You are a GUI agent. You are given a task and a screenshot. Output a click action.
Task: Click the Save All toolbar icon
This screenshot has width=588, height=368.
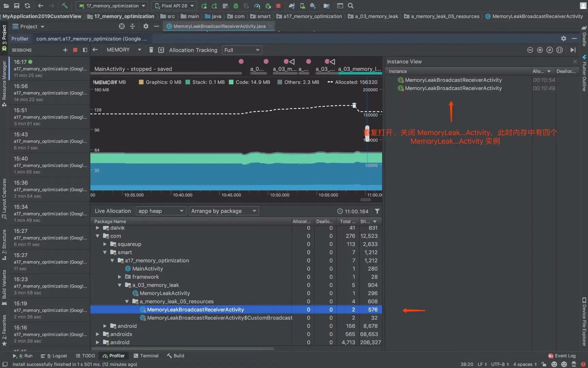coord(17,6)
